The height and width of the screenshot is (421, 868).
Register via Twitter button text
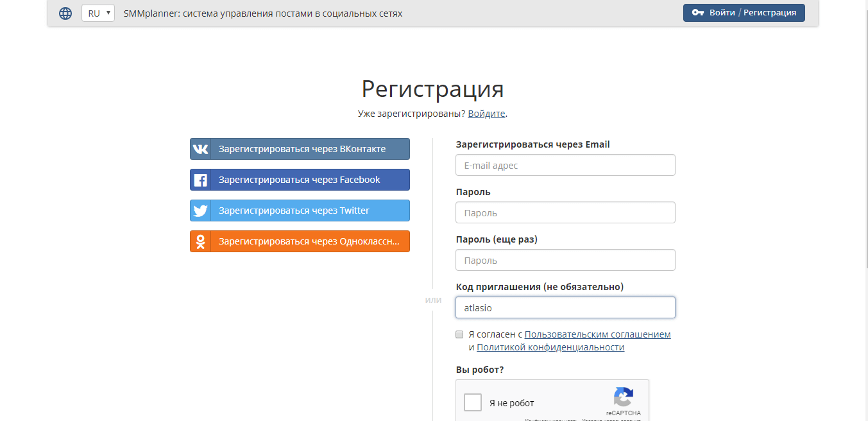coord(294,210)
